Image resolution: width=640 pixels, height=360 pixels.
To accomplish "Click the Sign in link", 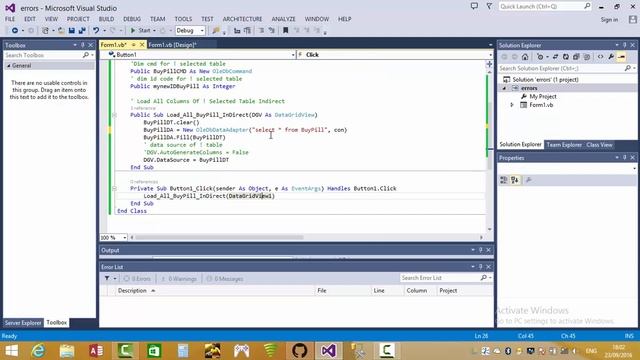I will 609,20.
